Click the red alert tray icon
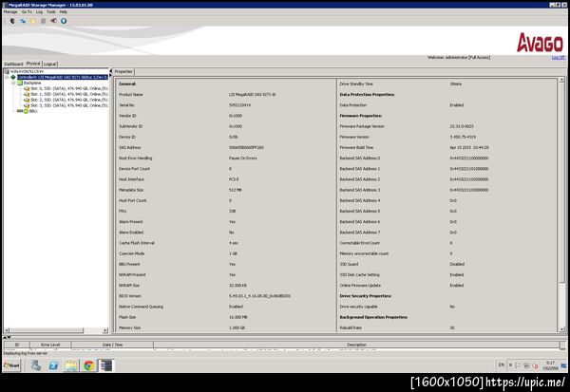Viewport: 570px width, 392px height. 535,365
